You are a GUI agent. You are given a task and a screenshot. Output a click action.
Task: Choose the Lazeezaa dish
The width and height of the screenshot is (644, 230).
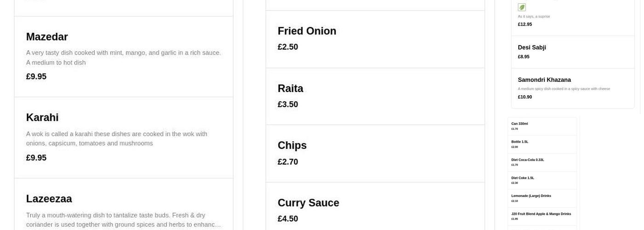(x=49, y=199)
